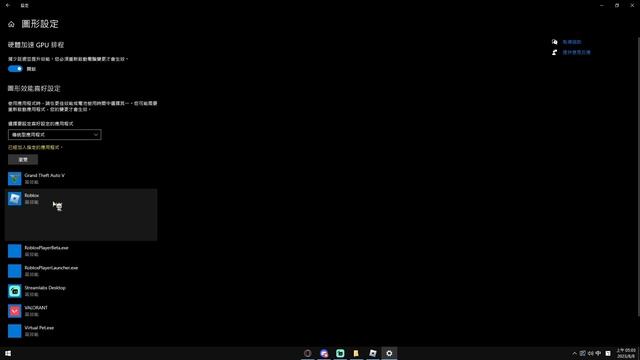Click the feedback person icon

point(554,52)
